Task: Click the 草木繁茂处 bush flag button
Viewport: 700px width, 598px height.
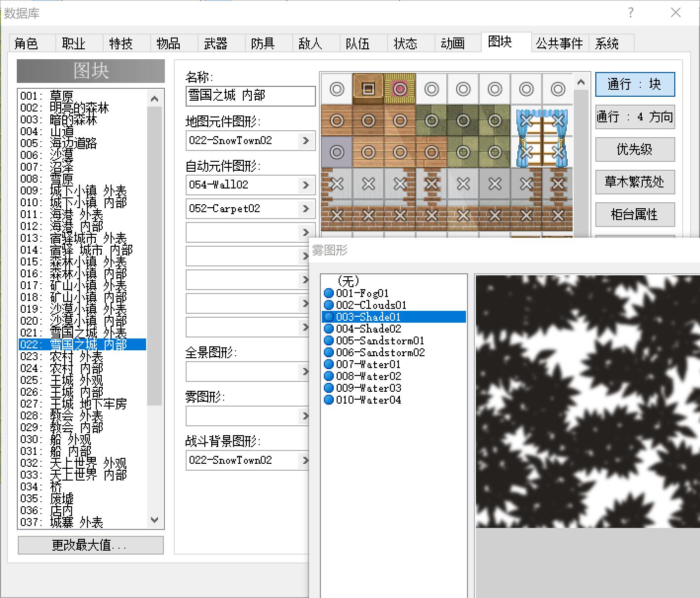Action: 635,182
